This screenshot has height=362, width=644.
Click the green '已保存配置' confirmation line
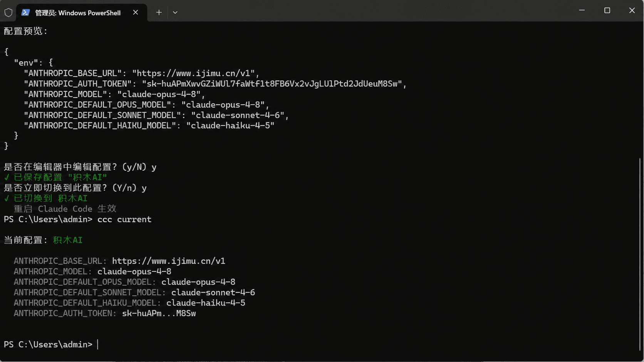coord(55,177)
